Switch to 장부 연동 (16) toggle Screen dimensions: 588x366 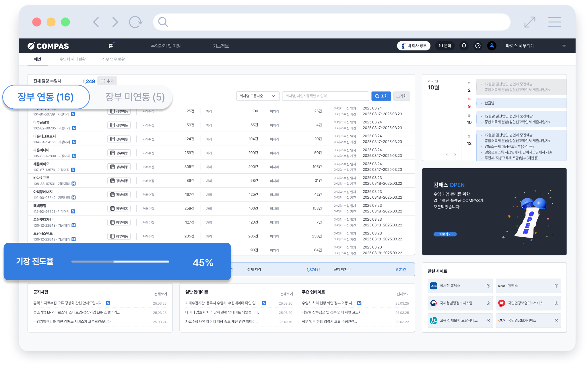tap(46, 97)
